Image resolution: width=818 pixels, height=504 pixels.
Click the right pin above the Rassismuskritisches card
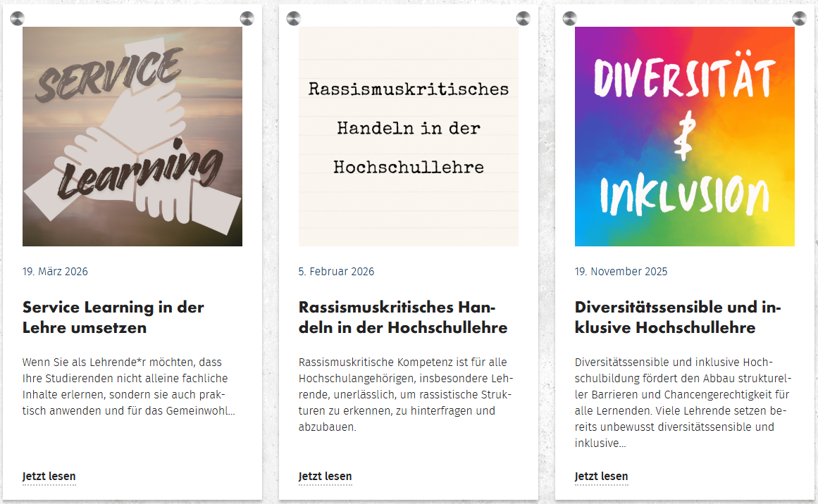[524, 18]
